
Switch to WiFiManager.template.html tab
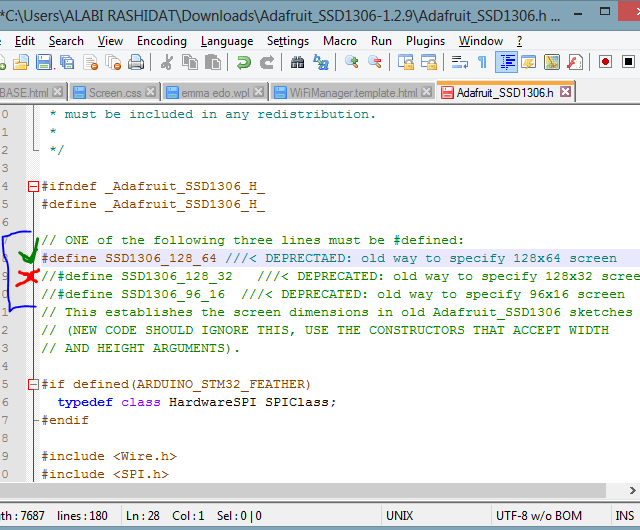coord(353,93)
